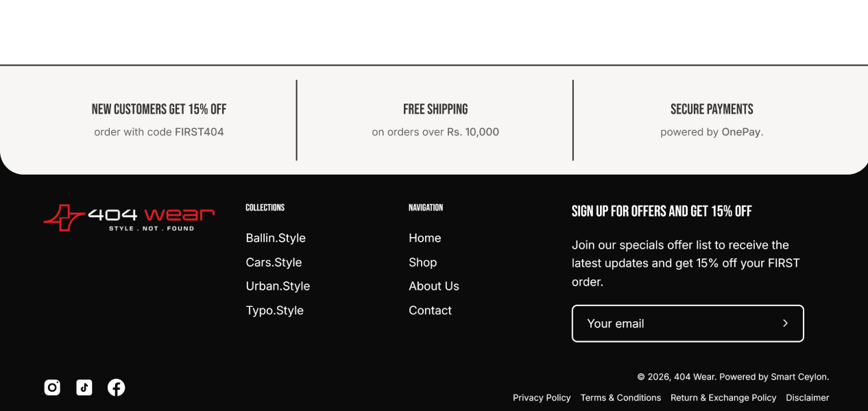Open the Privacy Policy link

(542, 398)
